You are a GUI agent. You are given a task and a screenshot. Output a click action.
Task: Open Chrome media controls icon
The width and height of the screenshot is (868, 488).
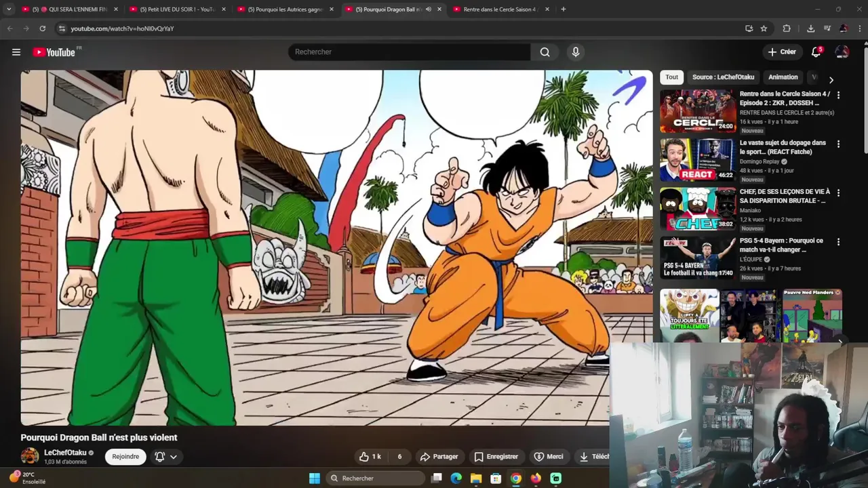click(x=827, y=28)
